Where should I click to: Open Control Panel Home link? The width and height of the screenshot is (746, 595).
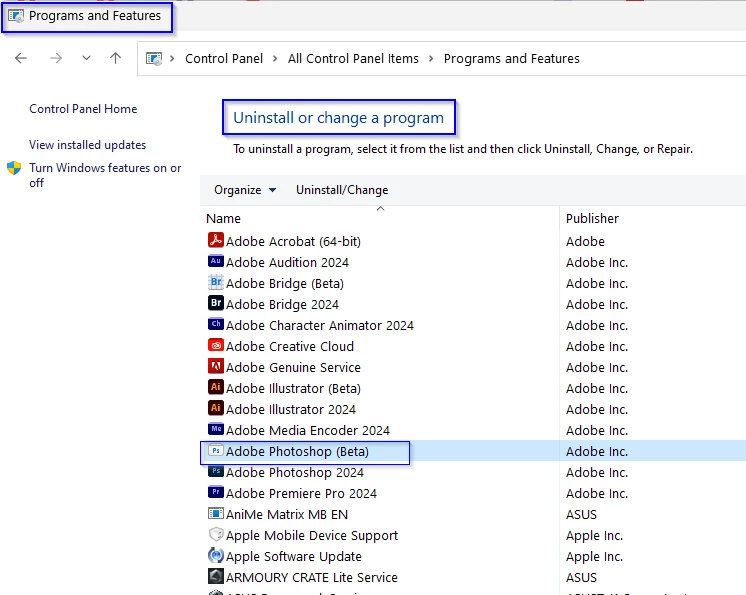[83, 109]
